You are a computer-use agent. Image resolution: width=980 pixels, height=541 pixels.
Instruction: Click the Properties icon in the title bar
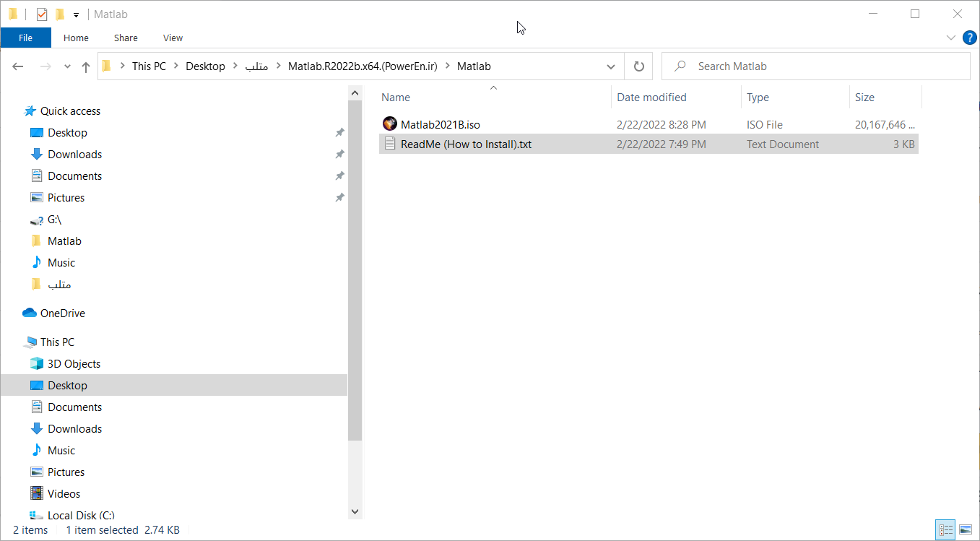coord(42,14)
